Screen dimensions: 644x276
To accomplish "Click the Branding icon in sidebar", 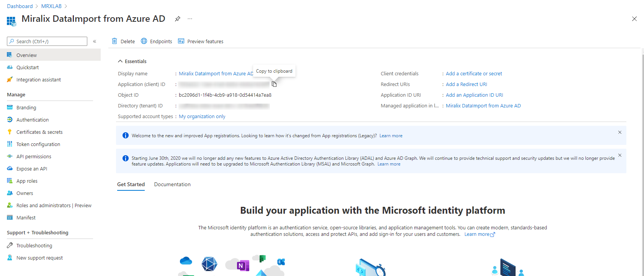I will click(x=10, y=107).
